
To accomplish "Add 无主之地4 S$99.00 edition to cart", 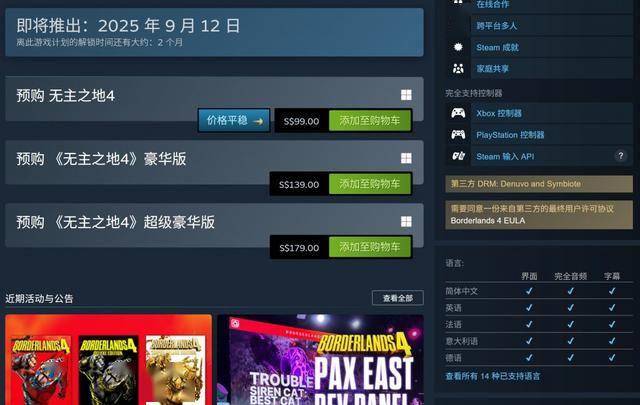I will tap(370, 120).
